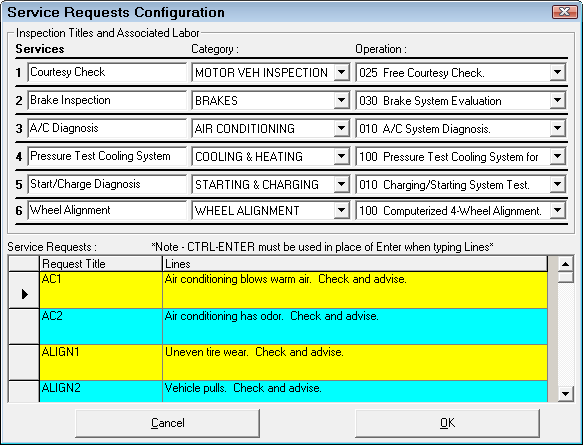Expand Operation dropdown for Free Courtesy Check
This screenshot has width=583, height=445.
pos(557,72)
